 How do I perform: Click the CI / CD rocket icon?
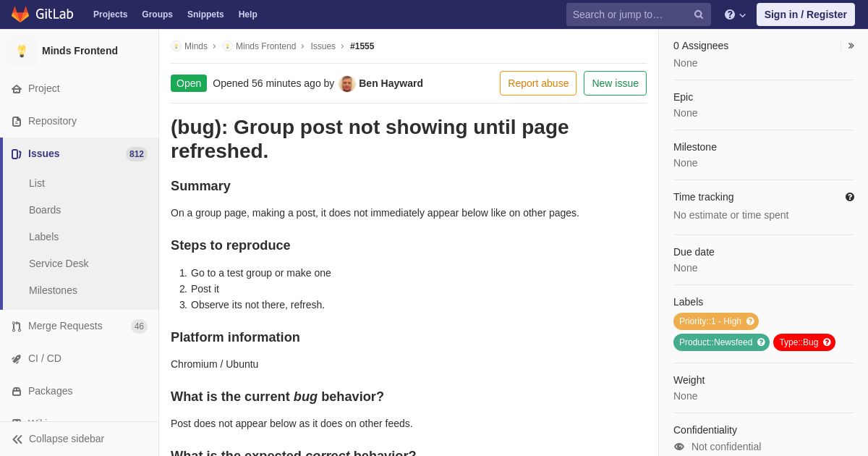[x=17, y=359]
